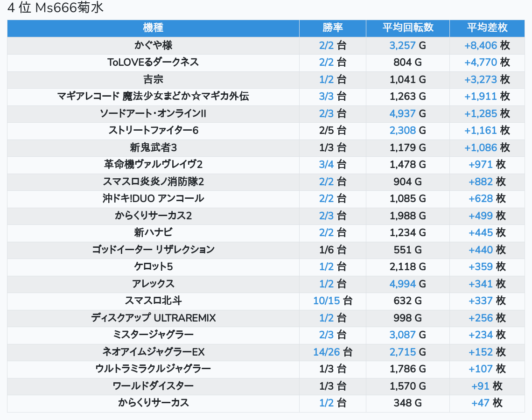
Task: Click the +882 枚 average difference
Action: [487, 182]
